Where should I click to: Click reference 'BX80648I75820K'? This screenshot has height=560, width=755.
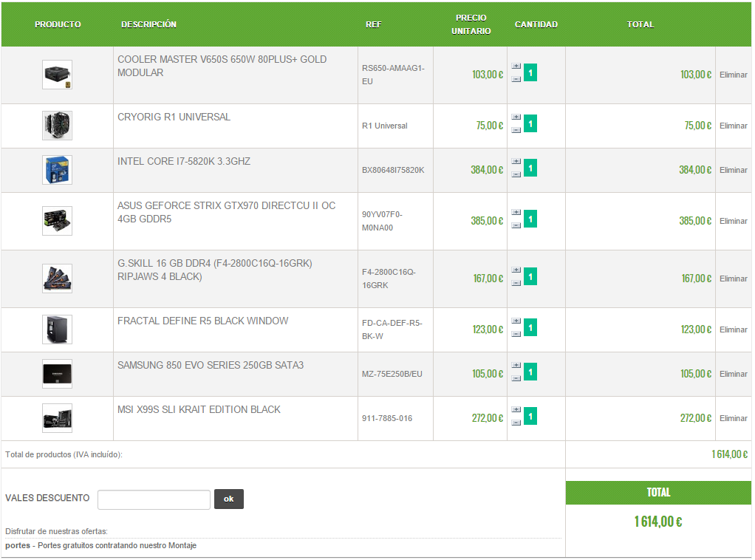click(x=393, y=170)
